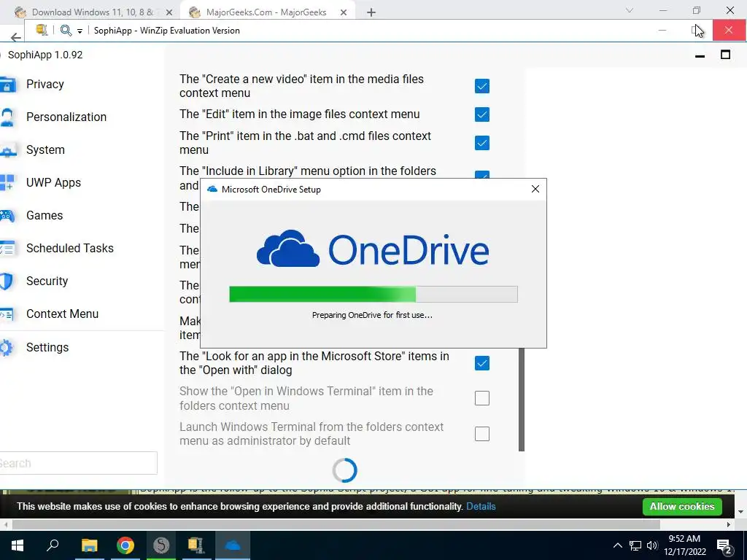Screen dimensions: 747x560
Task: Select the Personalization menu label
Action: [66, 117]
